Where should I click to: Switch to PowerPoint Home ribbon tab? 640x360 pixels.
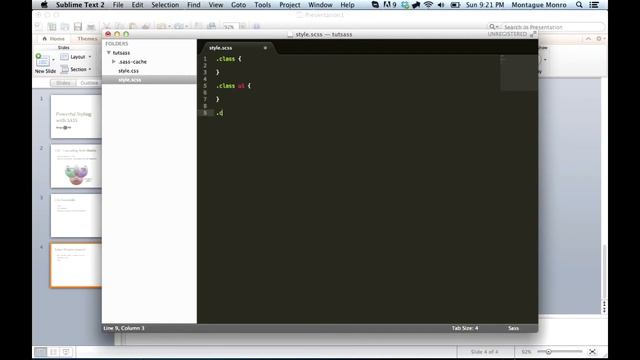53,38
